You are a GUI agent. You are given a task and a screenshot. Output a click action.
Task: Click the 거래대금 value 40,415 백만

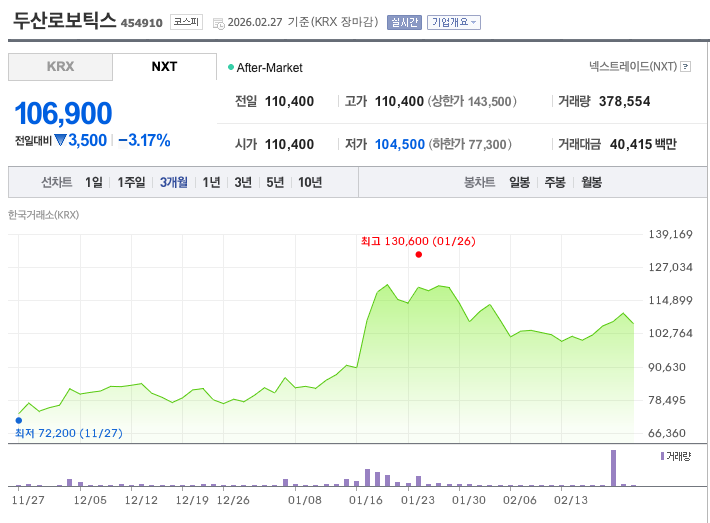[x=643, y=144]
